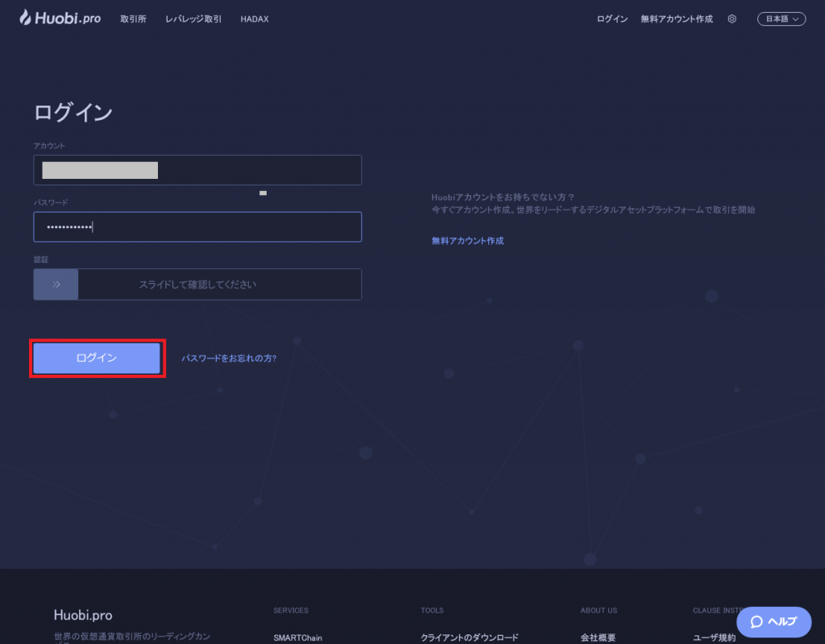Click the ABOUT US footer heading

tap(599, 610)
